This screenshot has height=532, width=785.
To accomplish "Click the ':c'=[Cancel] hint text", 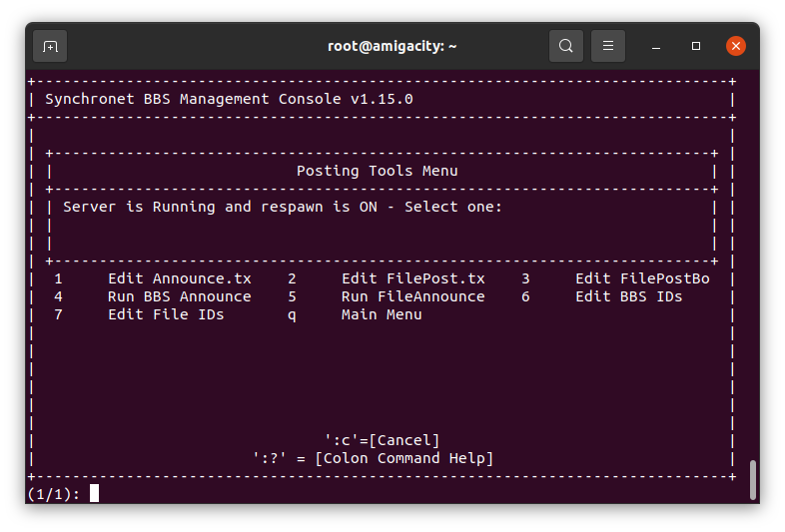I will (x=382, y=440).
